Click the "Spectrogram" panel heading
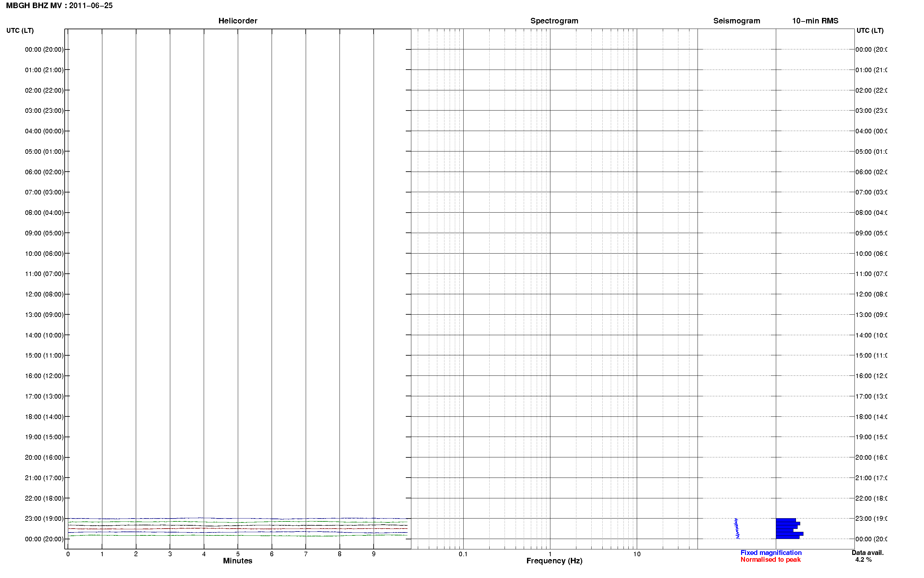Screen dimensions: 924x578 pyautogui.click(x=554, y=21)
